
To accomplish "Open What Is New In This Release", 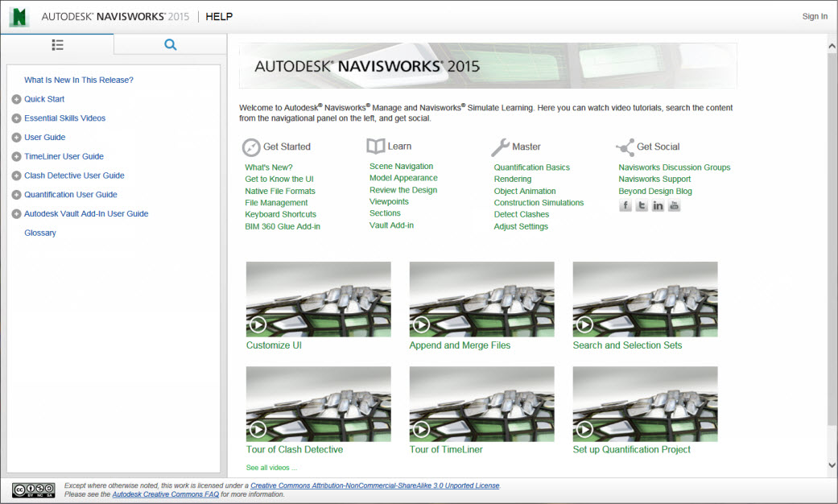I will pyautogui.click(x=79, y=81).
